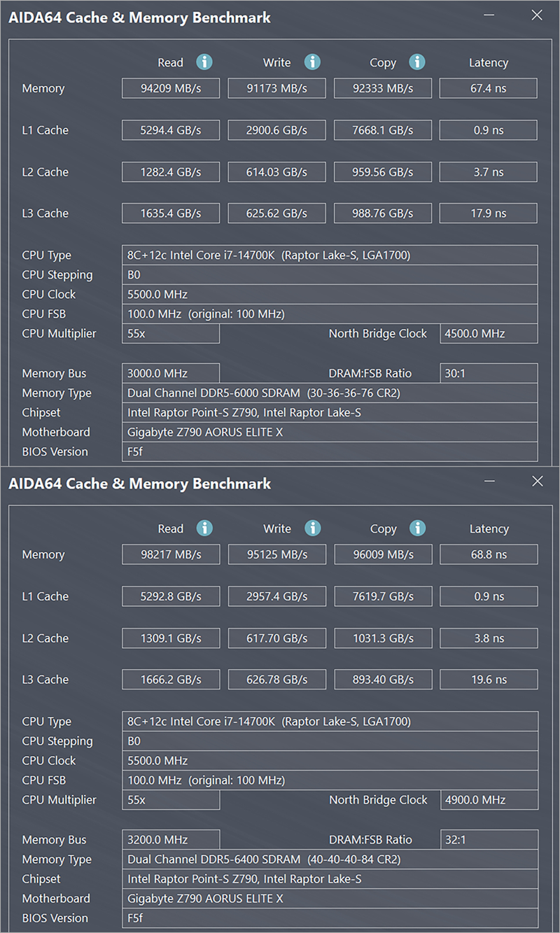The width and height of the screenshot is (560, 933).
Task: Click the Read info icon in bottom window
Action: (x=204, y=528)
